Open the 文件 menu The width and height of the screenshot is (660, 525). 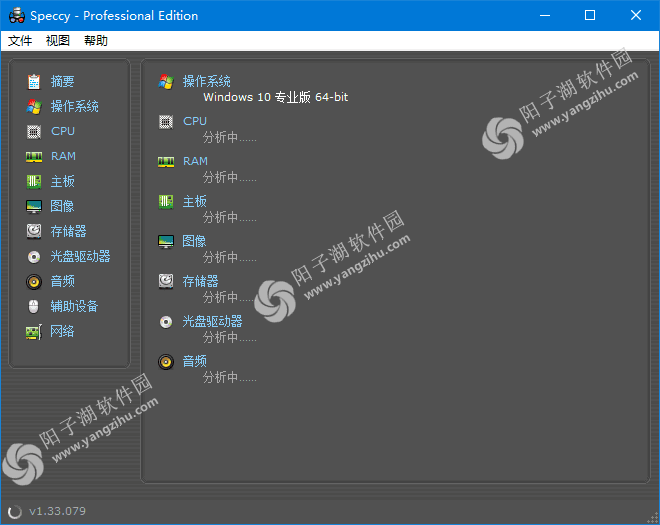point(20,41)
